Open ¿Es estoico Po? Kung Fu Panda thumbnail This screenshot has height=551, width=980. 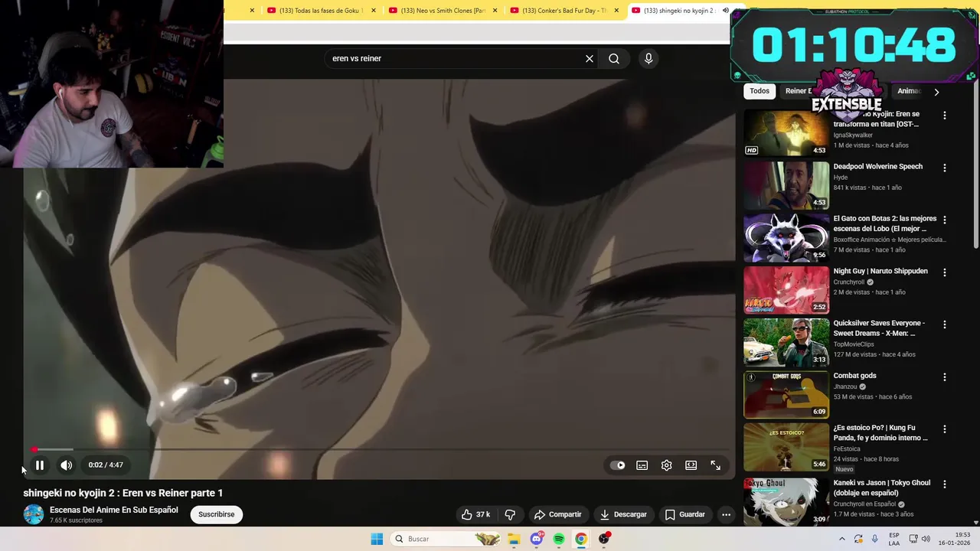[x=786, y=447]
